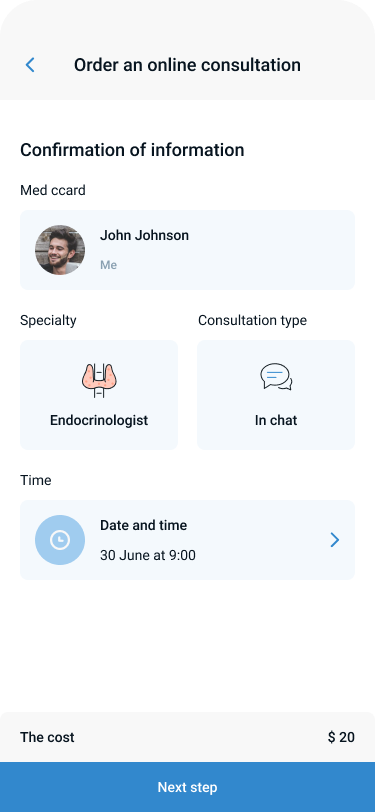375x812 pixels.
Task: Tap the Confirmation of information heading
Action: [x=132, y=150]
